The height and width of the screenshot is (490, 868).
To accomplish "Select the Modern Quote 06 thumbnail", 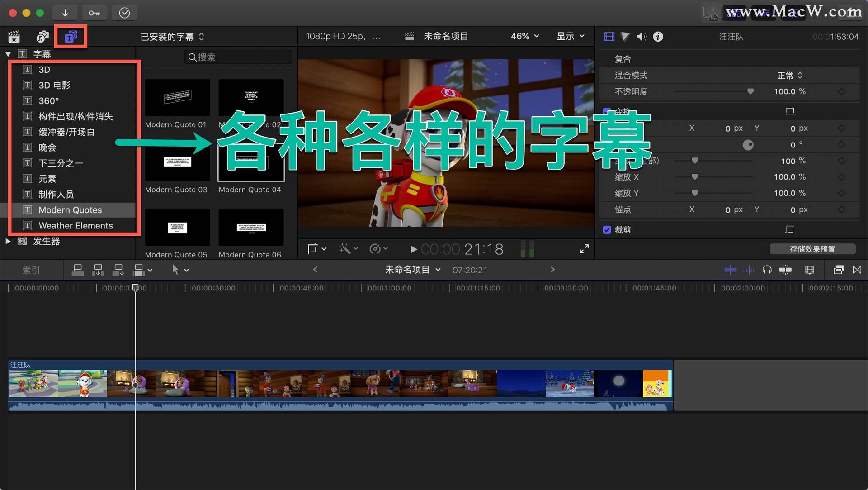I will click(x=251, y=228).
